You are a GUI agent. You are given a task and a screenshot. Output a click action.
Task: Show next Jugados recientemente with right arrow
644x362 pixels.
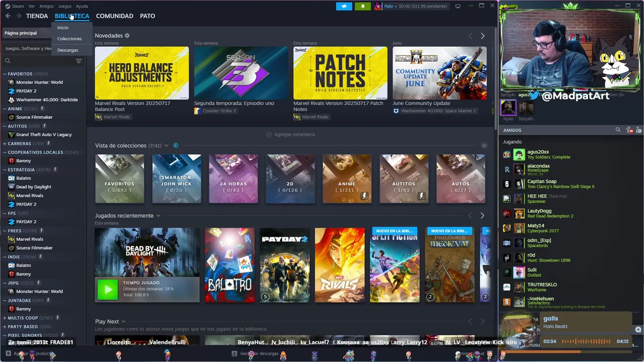[482, 216]
